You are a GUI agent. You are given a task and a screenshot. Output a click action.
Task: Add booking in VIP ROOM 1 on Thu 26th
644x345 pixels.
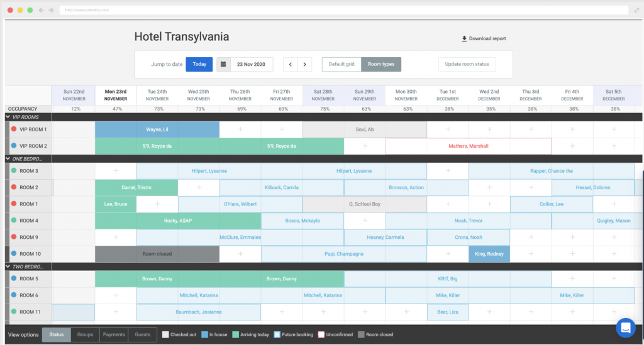click(x=240, y=129)
